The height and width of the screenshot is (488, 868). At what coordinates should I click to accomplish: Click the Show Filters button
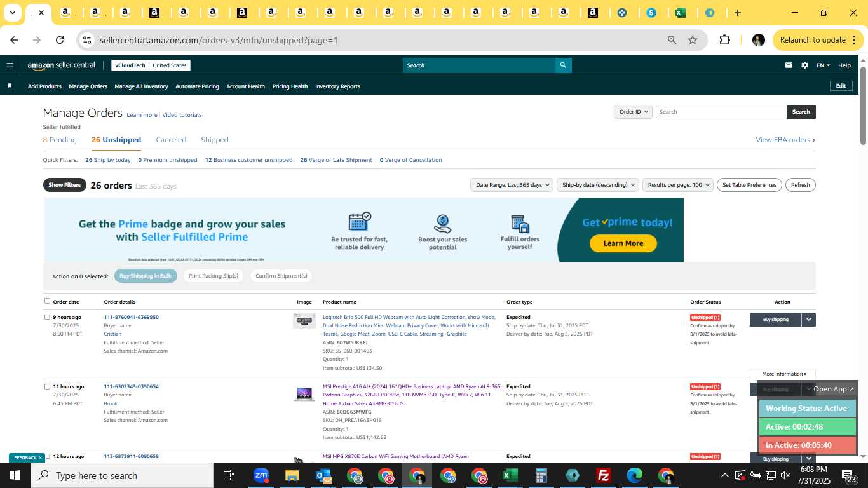tap(65, 185)
